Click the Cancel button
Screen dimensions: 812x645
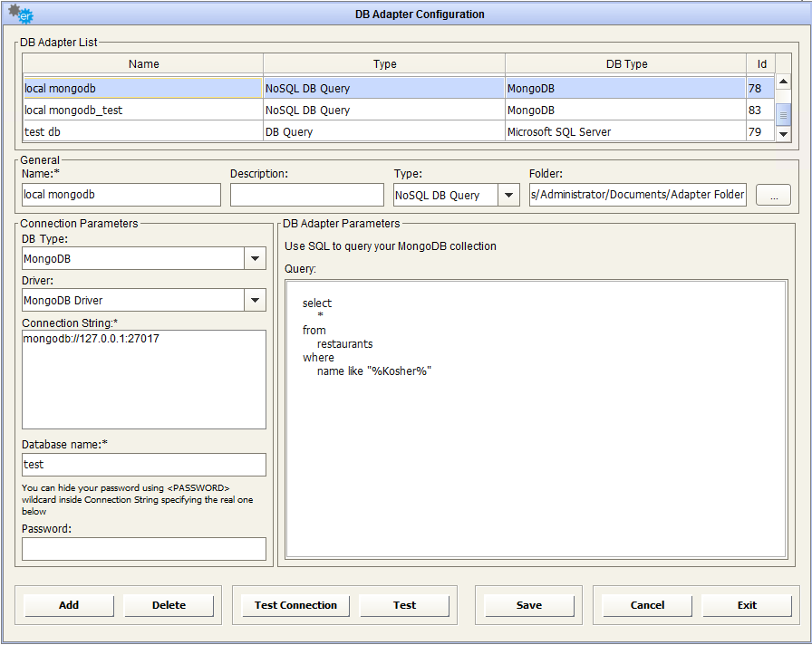pyautogui.click(x=647, y=605)
